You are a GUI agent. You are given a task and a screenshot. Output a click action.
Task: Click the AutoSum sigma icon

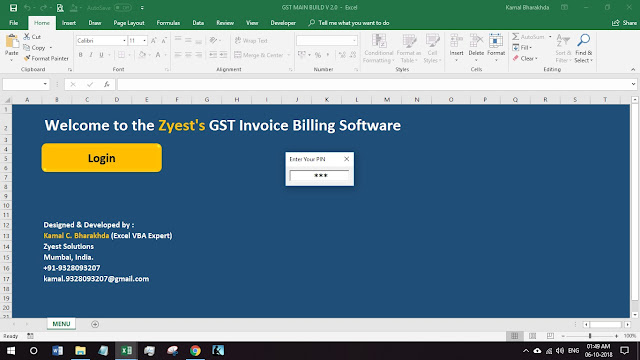[x=516, y=37]
